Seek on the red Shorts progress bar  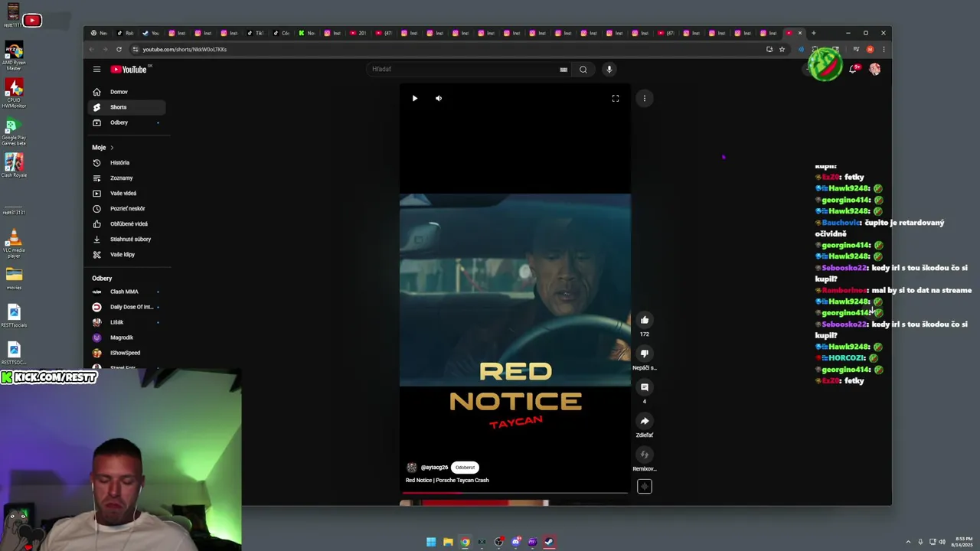point(514,493)
